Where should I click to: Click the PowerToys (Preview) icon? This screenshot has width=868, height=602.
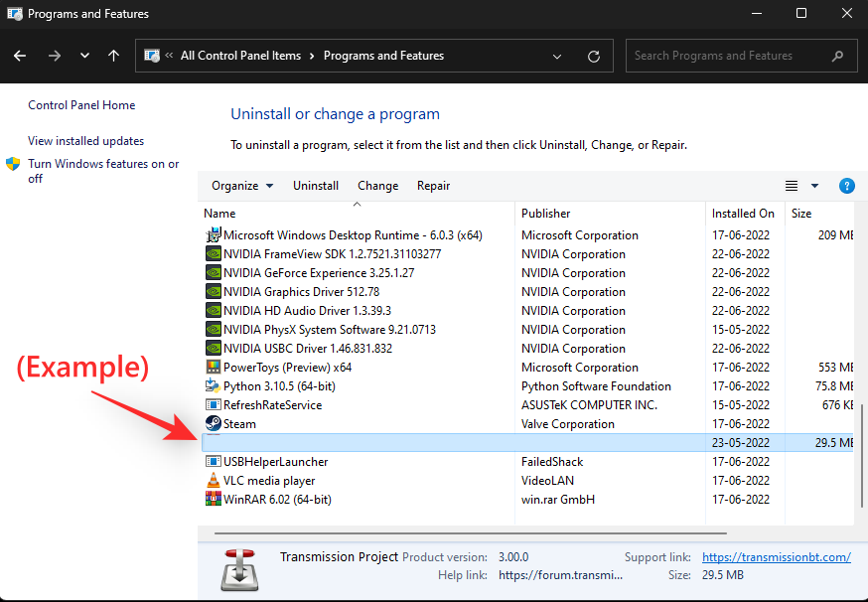pos(213,367)
